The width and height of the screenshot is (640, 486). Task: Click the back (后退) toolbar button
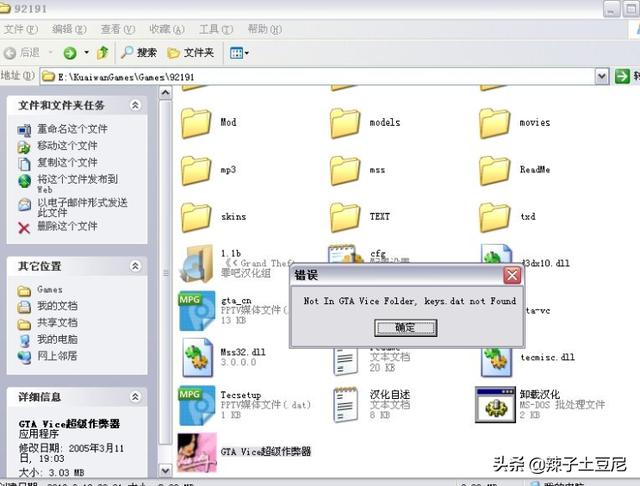click(22, 53)
